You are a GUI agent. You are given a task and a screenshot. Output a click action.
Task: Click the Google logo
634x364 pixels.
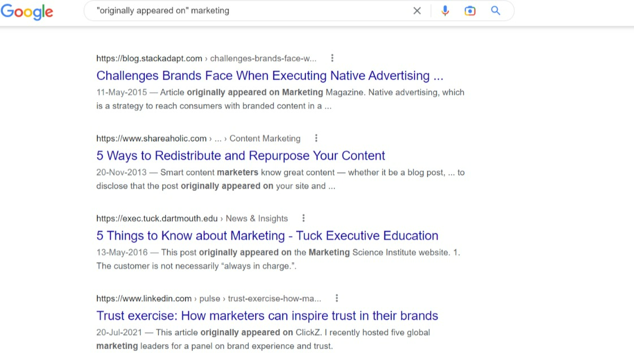point(27,11)
